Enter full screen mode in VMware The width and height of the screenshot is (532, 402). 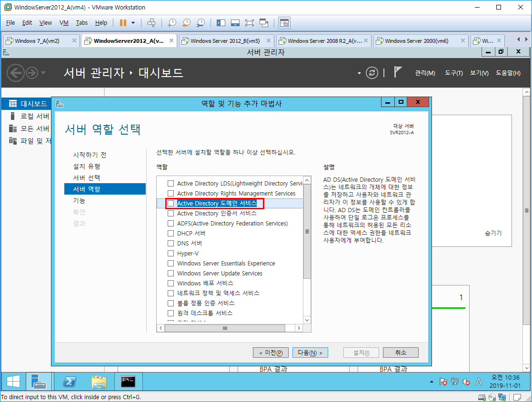pyautogui.click(x=250, y=23)
